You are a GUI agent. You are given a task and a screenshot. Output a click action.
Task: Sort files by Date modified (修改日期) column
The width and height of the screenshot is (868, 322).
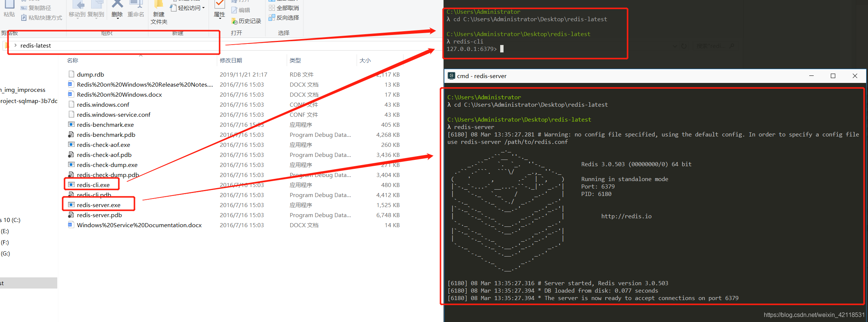coord(231,60)
